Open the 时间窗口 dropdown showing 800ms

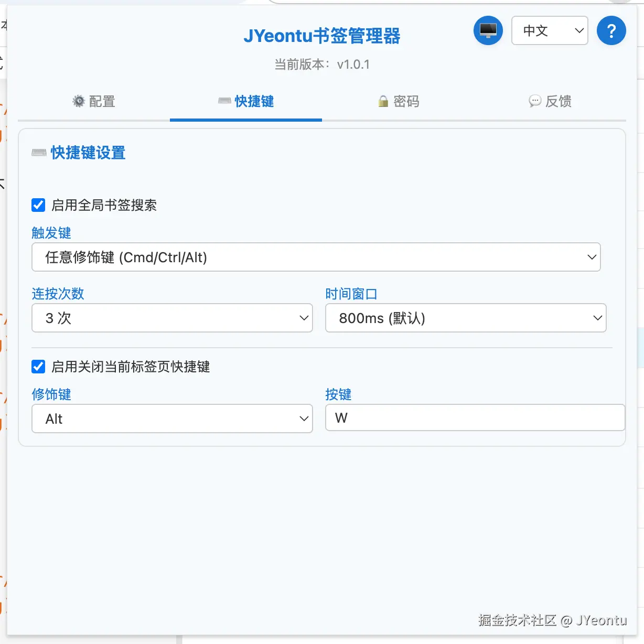466,318
